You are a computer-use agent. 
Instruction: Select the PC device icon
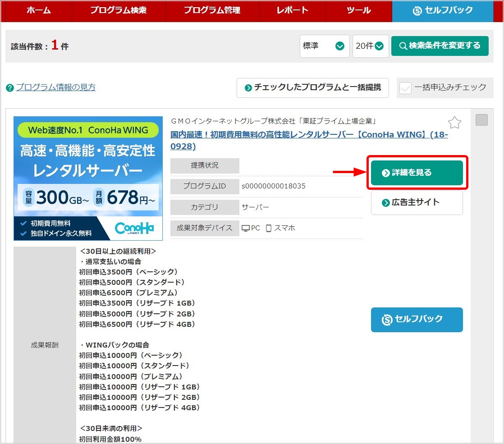coord(245,228)
